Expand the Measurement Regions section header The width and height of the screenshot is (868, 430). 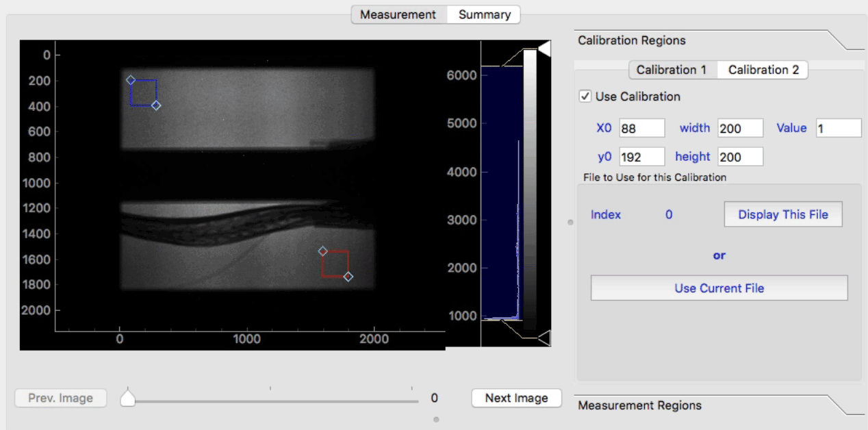point(639,405)
